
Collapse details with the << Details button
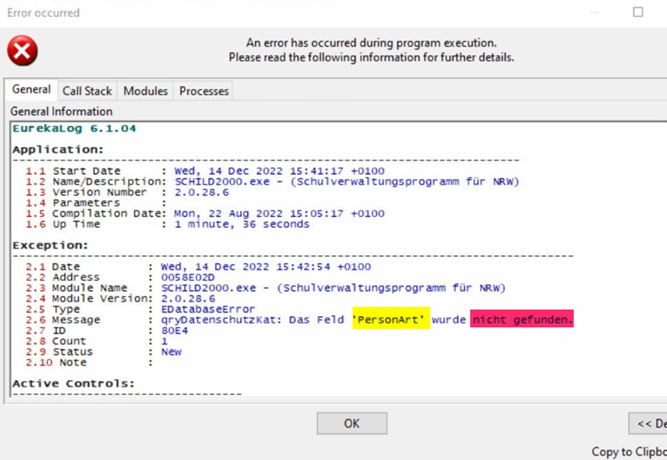click(x=648, y=424)
